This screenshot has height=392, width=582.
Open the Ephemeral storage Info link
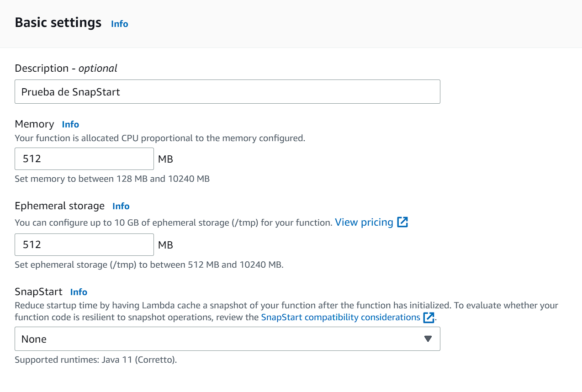pos(121,206)
